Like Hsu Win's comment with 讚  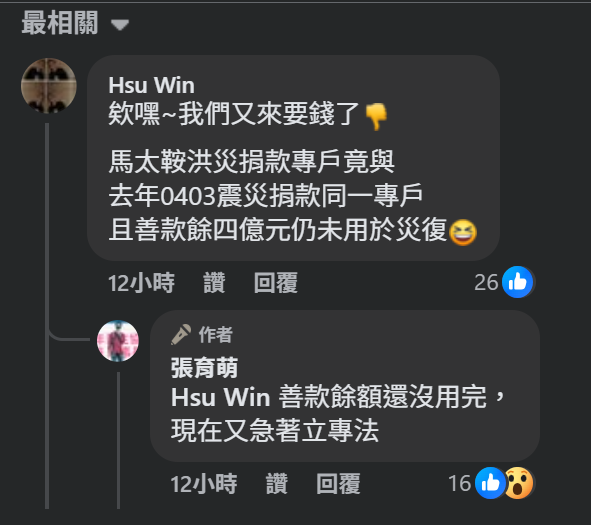[x=214, y=283]
